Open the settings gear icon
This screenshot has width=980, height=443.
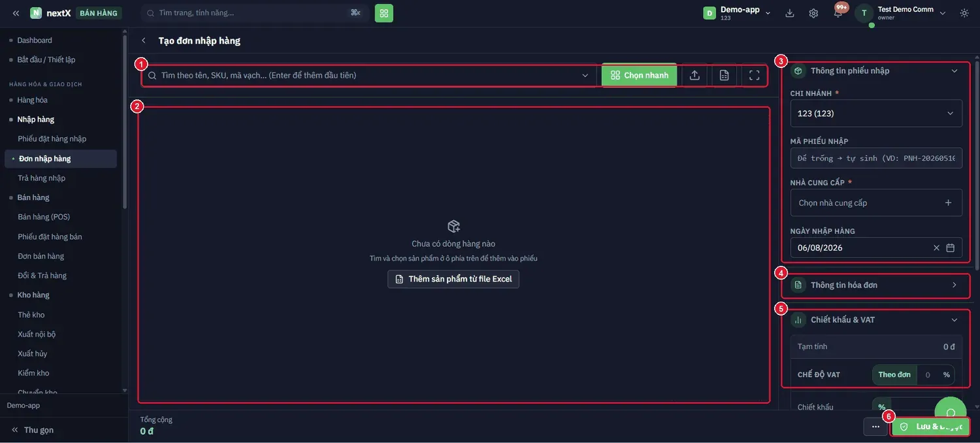point(813,13)
